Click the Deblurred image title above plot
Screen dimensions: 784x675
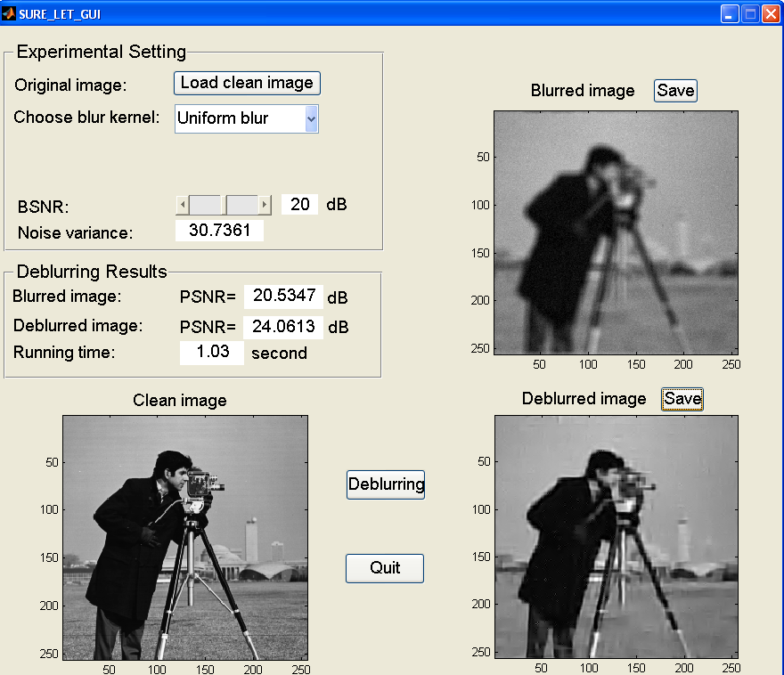tap(584, 399)
